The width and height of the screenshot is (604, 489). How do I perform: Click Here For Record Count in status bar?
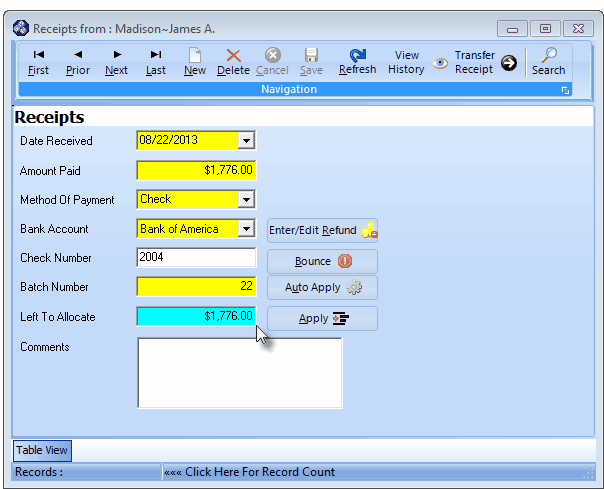[249, 472]
